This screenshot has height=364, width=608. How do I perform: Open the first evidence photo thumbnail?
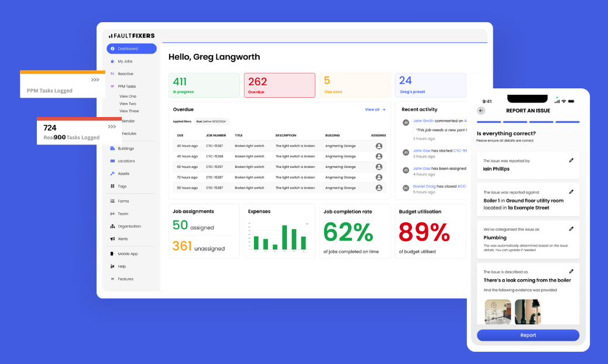[x=498, y=312]
